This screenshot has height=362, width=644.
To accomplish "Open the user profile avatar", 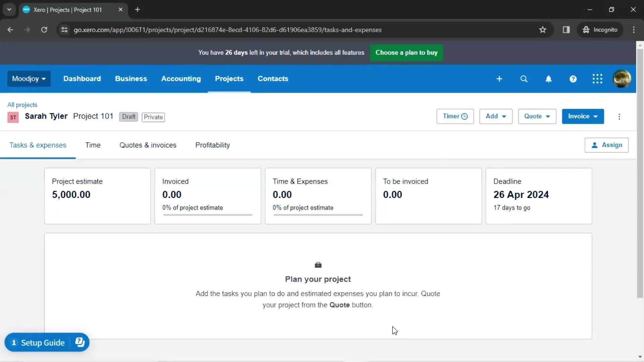I will tap(622, 79).
